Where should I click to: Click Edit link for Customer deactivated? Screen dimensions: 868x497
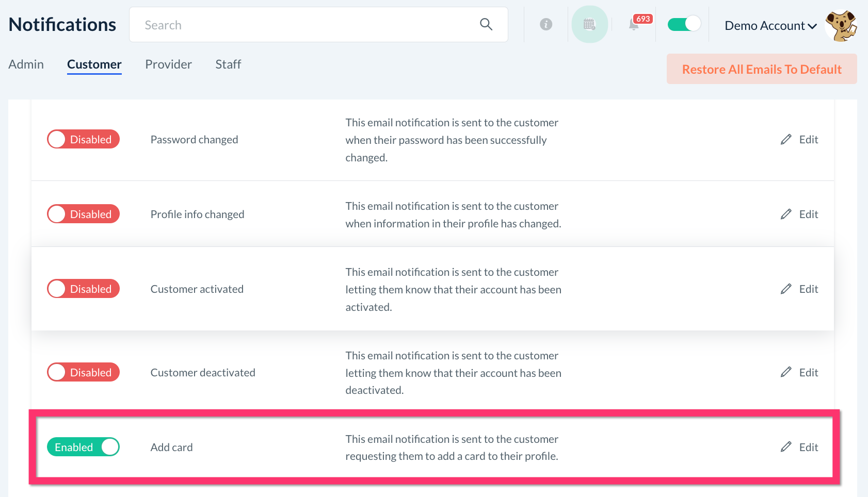tap(808, 373)
